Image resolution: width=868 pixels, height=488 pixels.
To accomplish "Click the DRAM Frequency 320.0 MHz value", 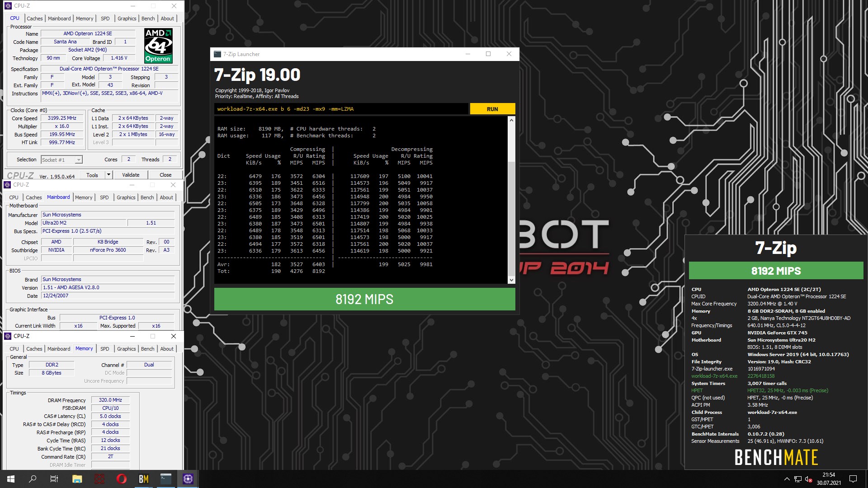I will tap(110, 400).
